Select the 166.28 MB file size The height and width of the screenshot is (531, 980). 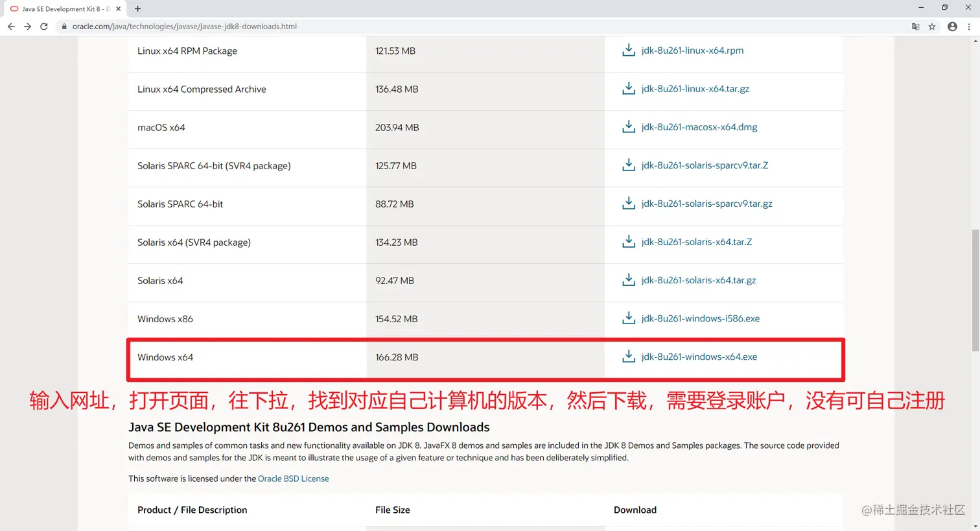point(397,357)
